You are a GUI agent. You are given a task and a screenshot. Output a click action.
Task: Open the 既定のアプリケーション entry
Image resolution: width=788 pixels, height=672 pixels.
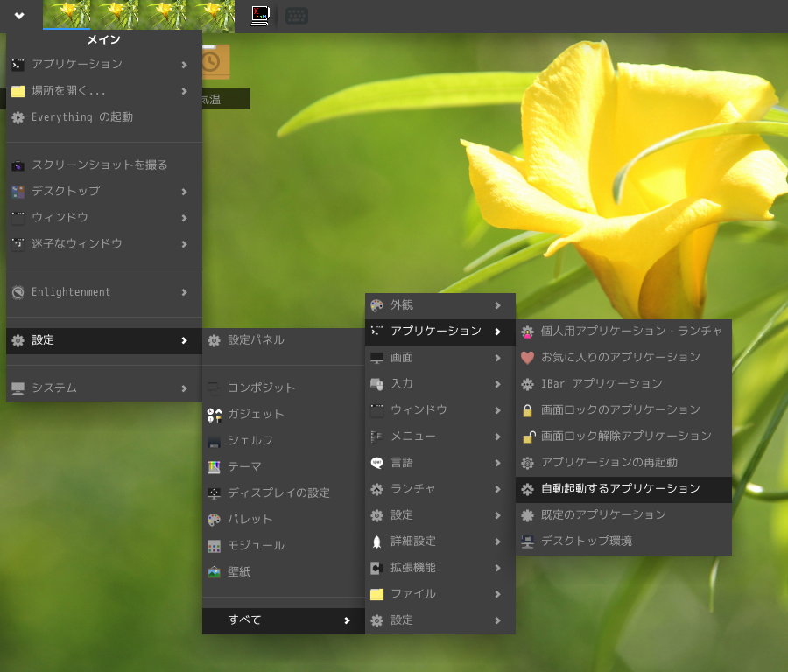(603, 515)
